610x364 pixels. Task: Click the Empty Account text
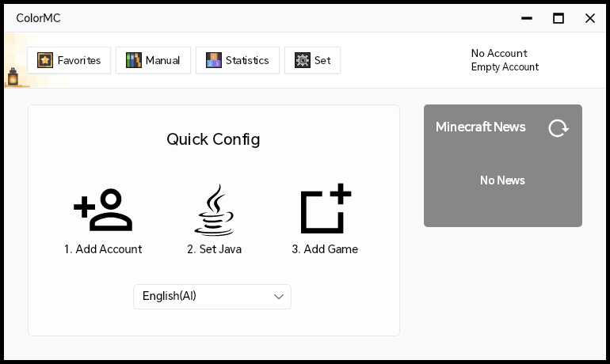(x=505, y=66)
